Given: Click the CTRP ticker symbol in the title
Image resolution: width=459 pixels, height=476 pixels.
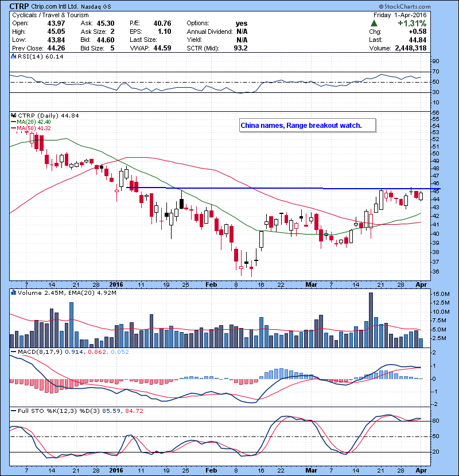Looking at the screenshot, I should pyautogui.click(x=19, y=6).
